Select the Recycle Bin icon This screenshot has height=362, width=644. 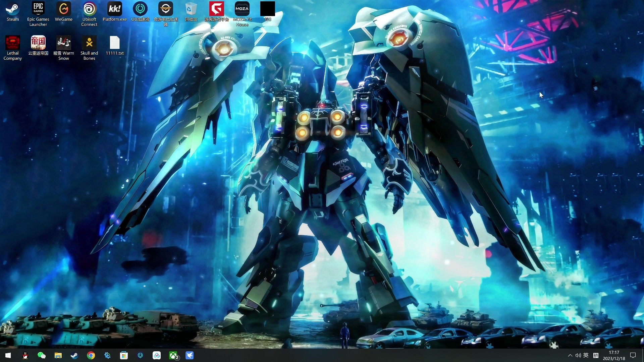click(191, 9)
